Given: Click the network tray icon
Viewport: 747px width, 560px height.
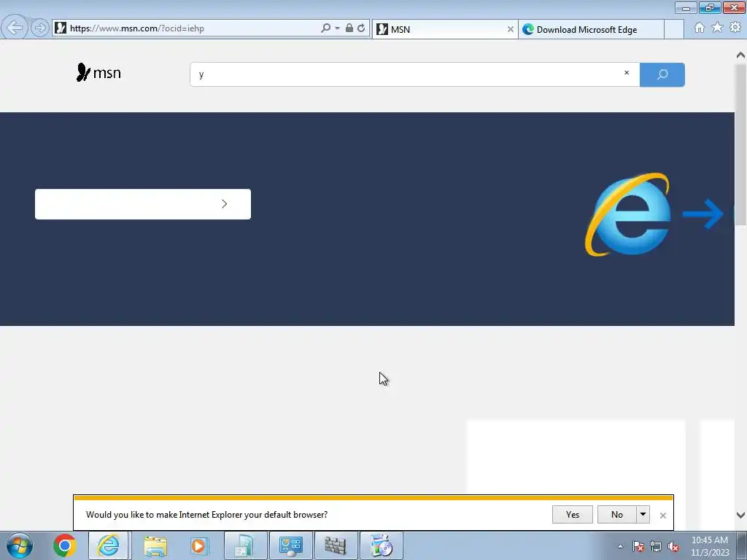Looking at the screenshot, I should coord(656,547).
